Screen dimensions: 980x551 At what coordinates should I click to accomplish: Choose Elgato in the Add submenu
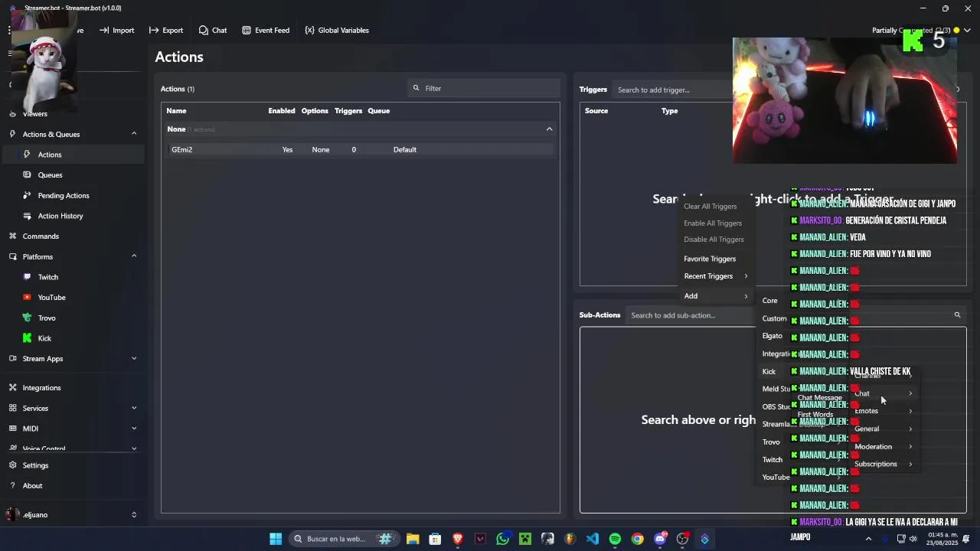click(x=772, y=336)
